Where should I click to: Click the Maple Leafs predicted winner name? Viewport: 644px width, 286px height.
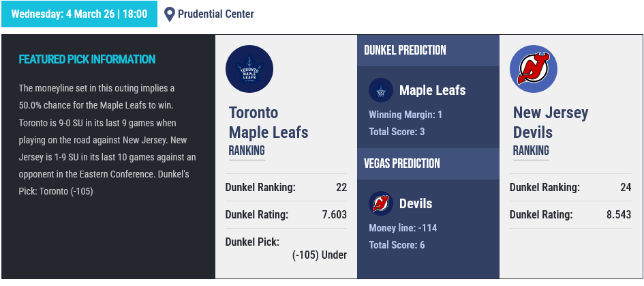(x=433, y=90)
